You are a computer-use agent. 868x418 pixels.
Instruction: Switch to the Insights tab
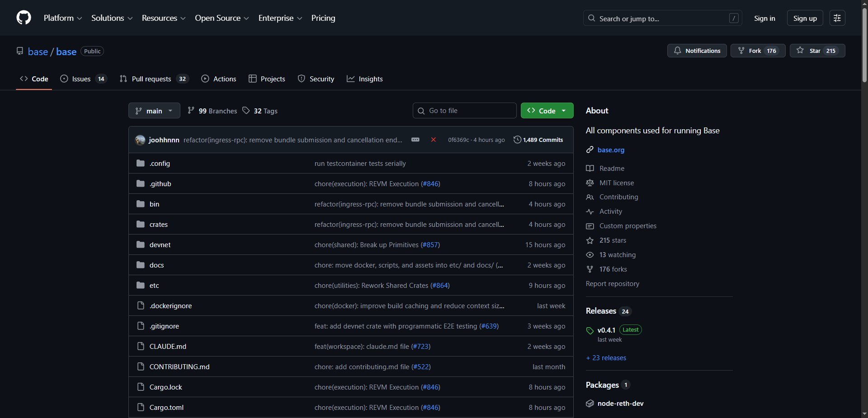click(x=364, y=79)
